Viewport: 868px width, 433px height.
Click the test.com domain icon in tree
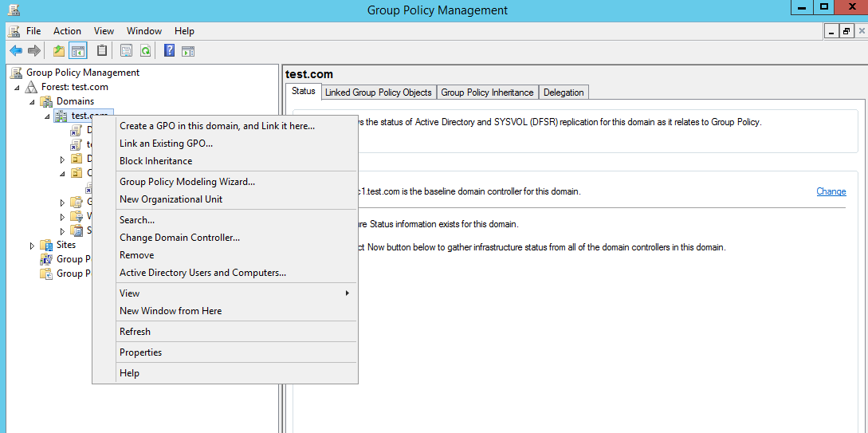click(61, 116)
